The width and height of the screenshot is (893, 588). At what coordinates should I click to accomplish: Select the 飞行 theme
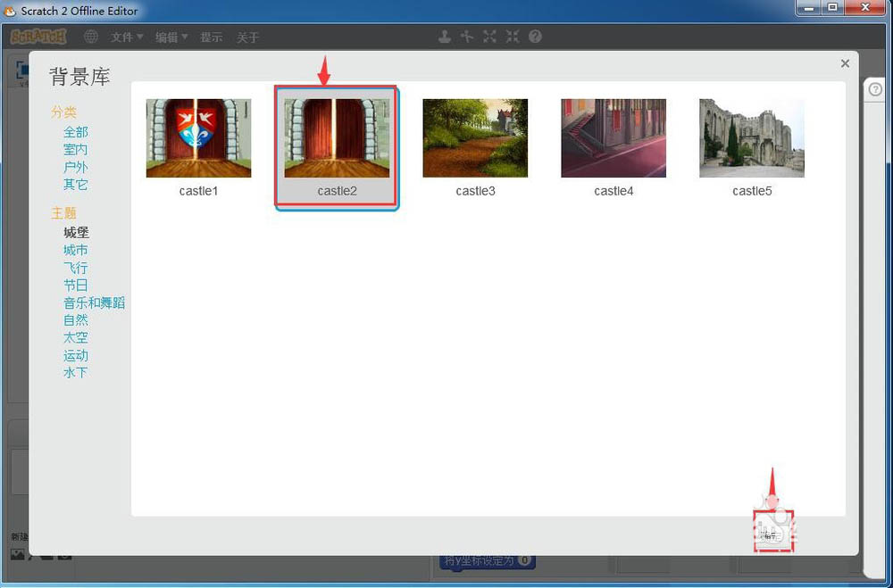click(76, 268)
